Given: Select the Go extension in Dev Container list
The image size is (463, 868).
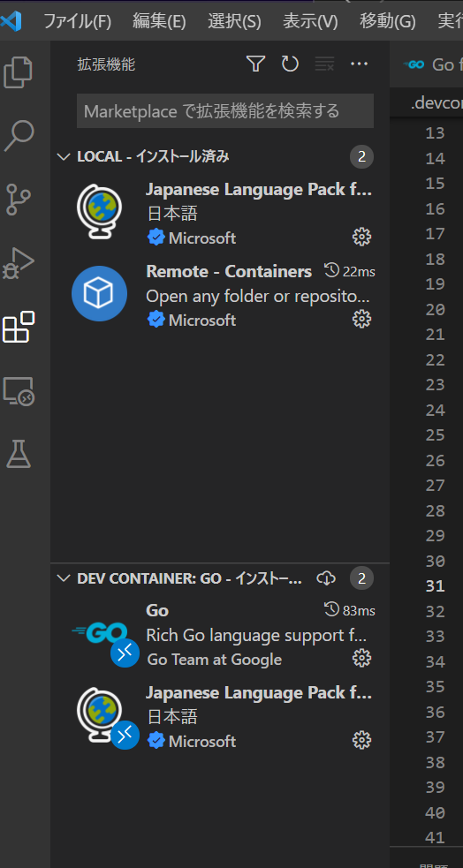Looking at the screenshot, I should pos(220,634).
